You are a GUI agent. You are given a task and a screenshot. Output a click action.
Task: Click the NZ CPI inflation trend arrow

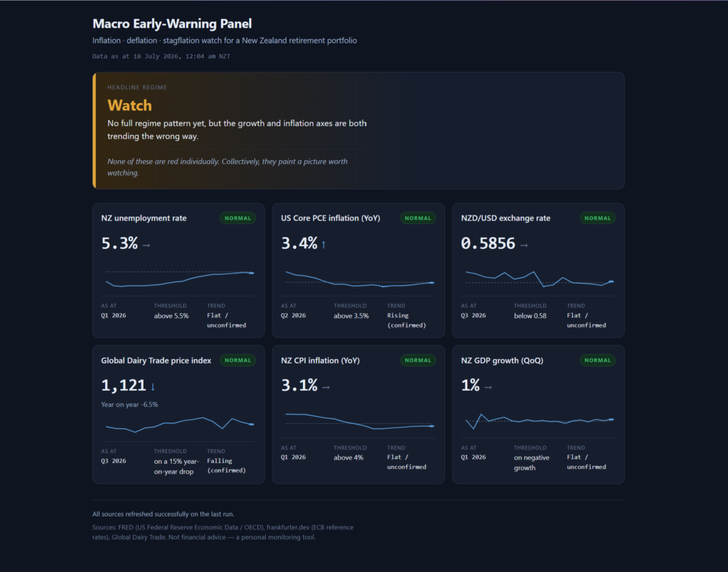coord(326,387)
